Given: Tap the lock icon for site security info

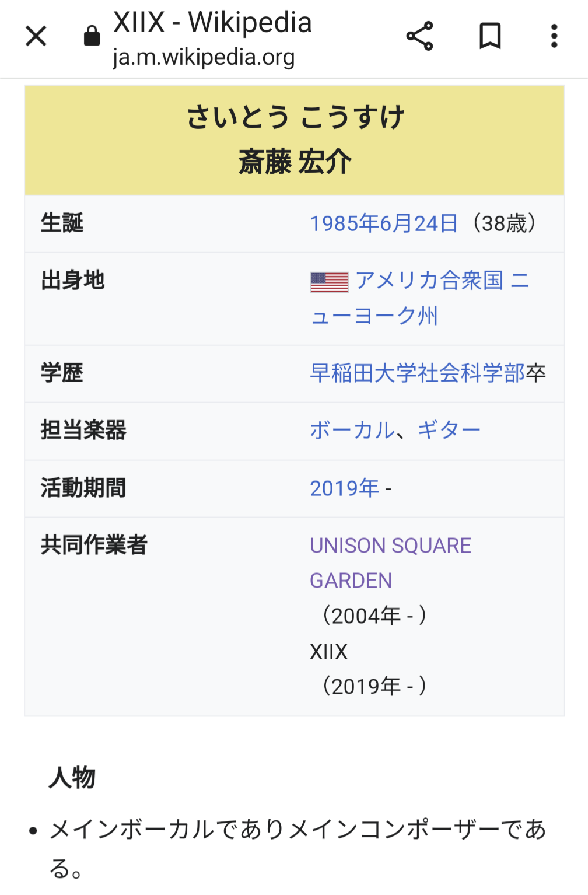Looking at the screenshot, I should point(92,36).
